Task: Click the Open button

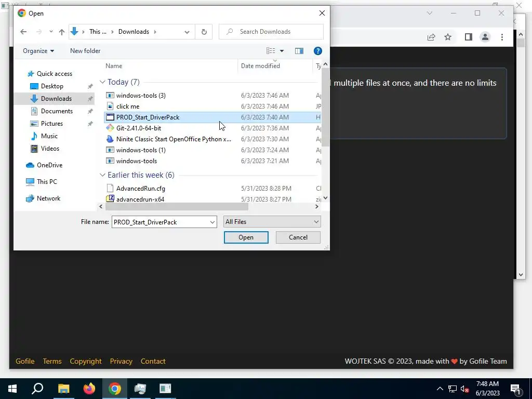Action: point(246,237)
